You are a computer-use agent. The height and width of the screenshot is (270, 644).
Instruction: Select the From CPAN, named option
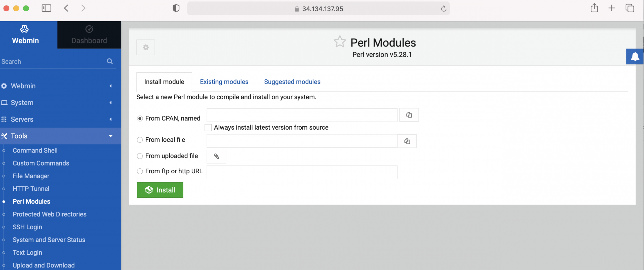click(x=140, y=119)
